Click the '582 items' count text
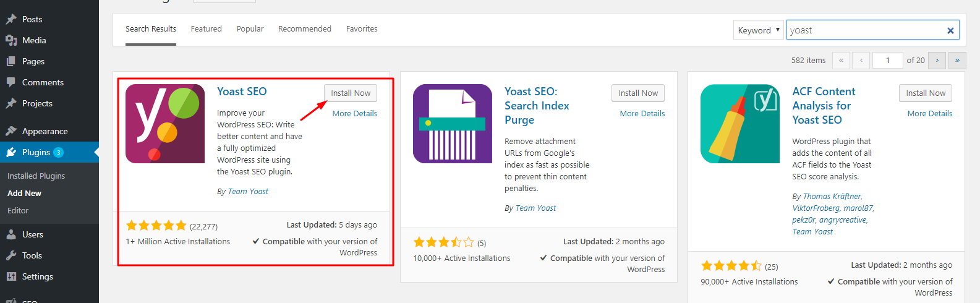Viewport: 980px width, 303px height. click(x=808, y=60)
